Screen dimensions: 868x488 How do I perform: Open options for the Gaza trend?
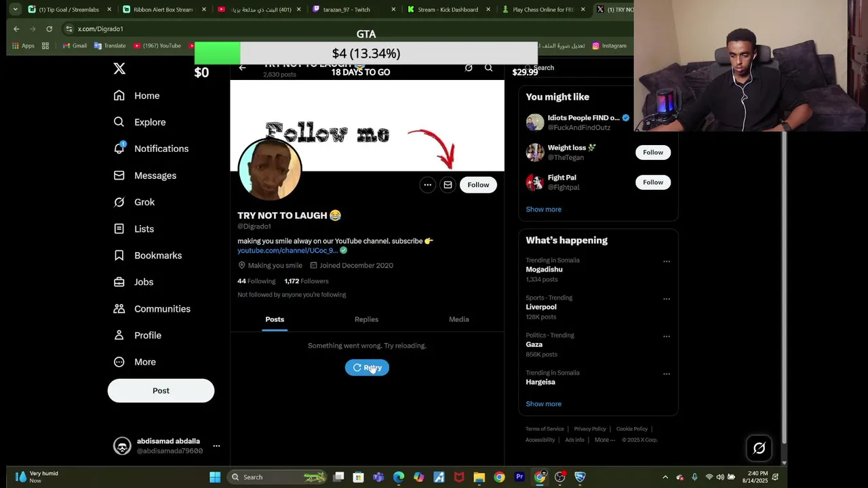coord(667,336)
